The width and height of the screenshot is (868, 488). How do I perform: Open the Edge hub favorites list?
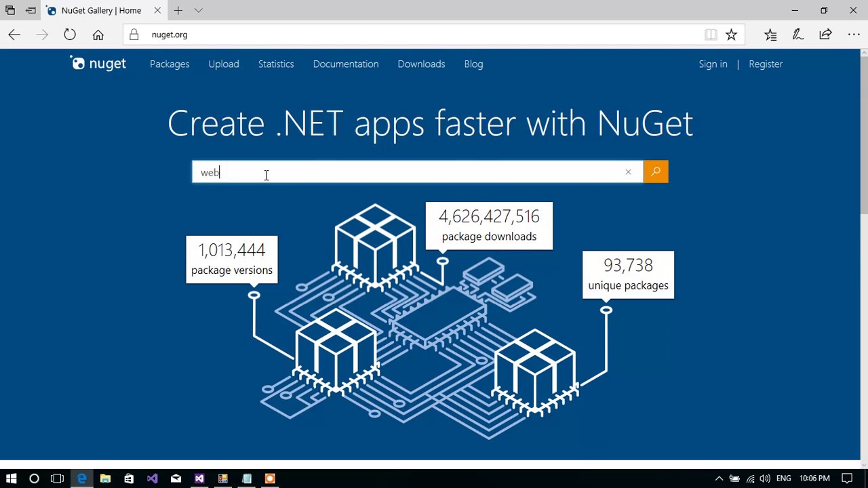click(770, 35)
